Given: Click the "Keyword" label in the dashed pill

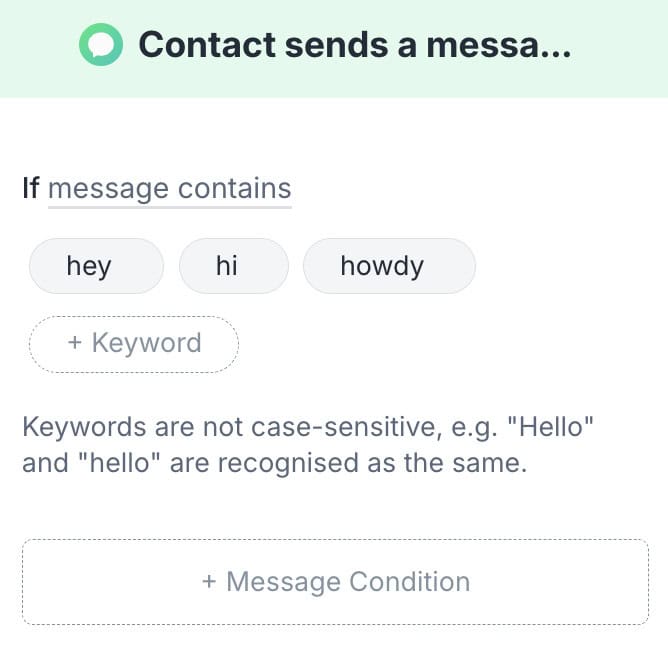Looking at the screenshot, I should (x=146, y=343).
